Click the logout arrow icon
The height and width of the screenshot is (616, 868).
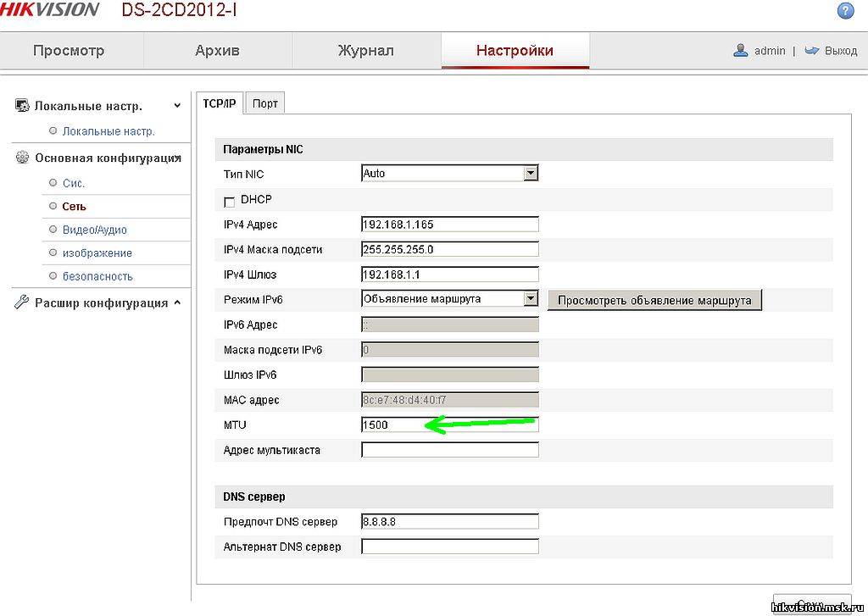click(x=811, y=50)
